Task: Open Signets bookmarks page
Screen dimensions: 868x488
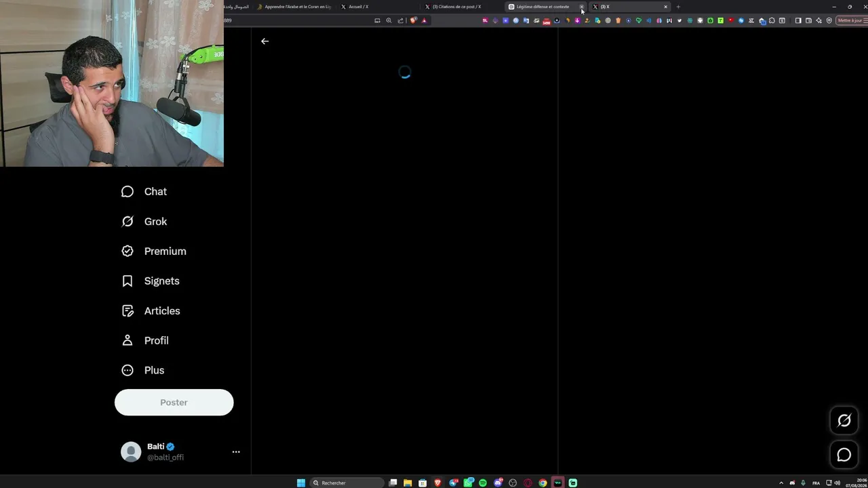Action: point(150,281)
